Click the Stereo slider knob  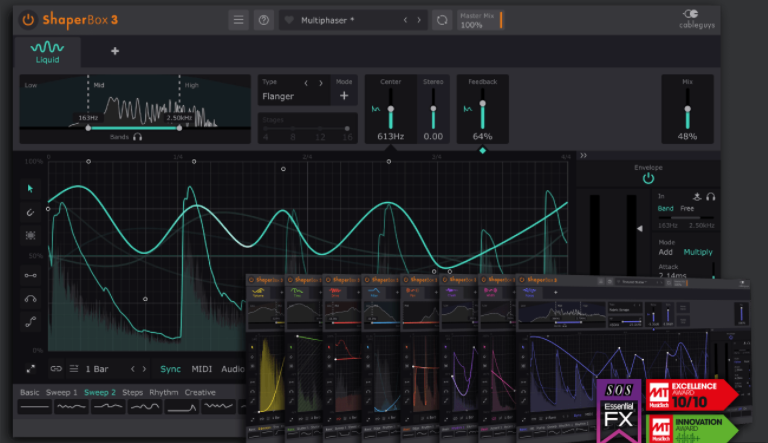coord(433,109)
